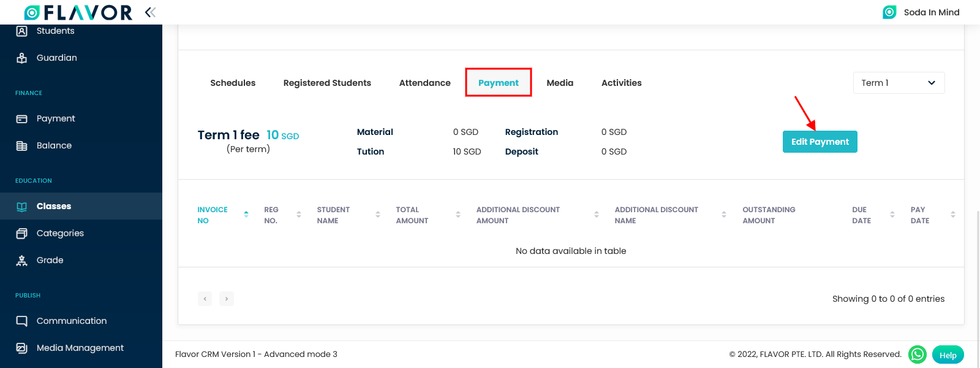Click the Student Name column header
The image size is (980, 368).
[333, 215]
